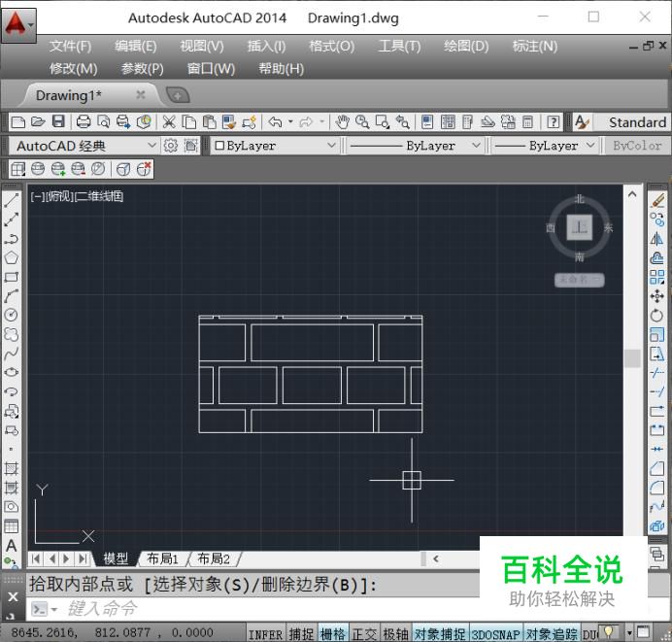Switch to the 布局1 layout tab
672x642 pixels.
click(162, 558)
